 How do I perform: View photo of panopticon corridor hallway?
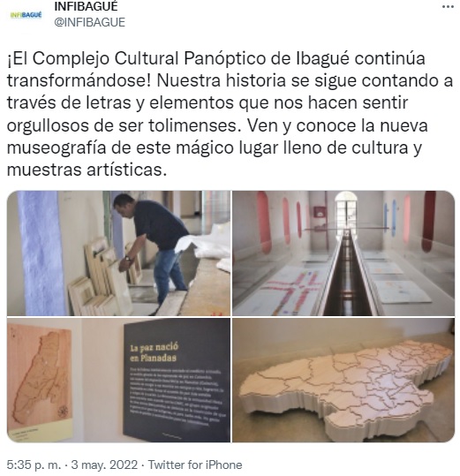(343, 253)
